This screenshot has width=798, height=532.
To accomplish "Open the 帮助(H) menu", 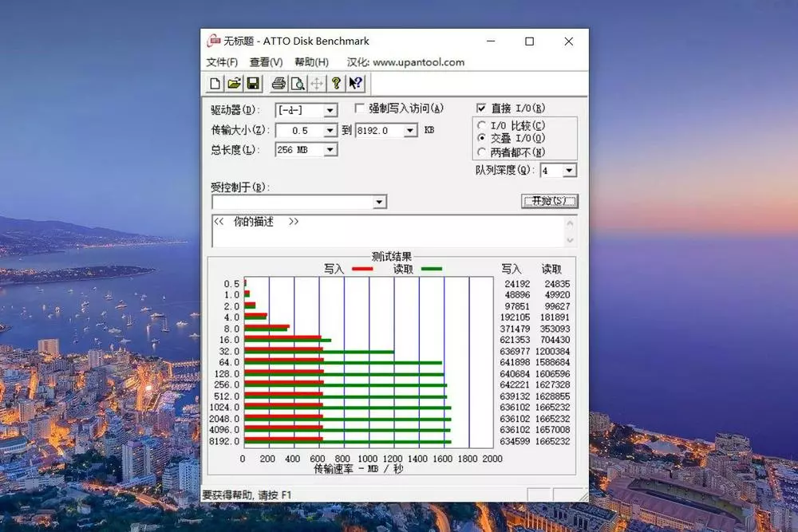I will [x=311, y=62].
